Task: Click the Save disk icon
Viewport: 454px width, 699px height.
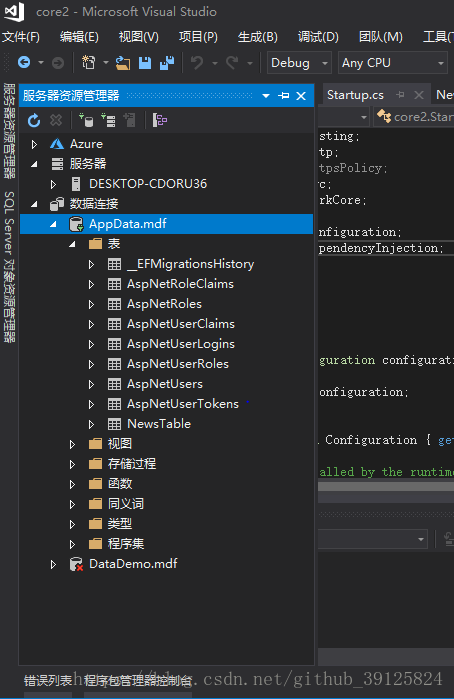Action: (x=145, y=63)
